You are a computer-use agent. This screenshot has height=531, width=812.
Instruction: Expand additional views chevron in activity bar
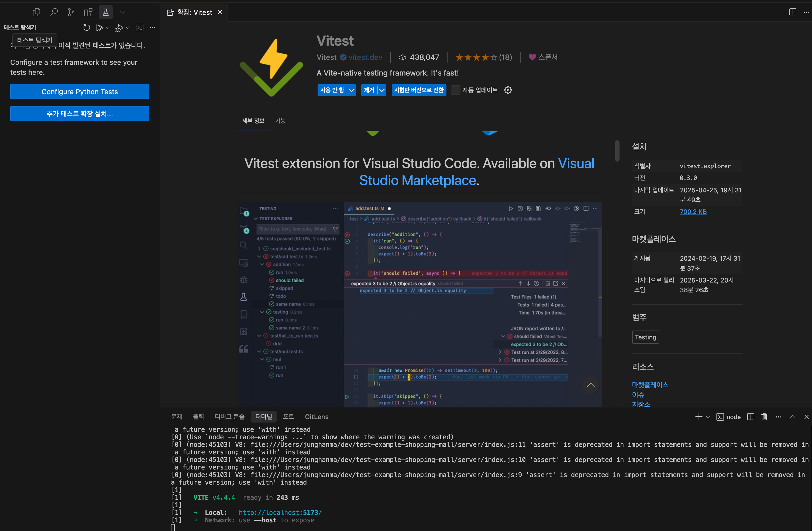click(x=123, y=12)
